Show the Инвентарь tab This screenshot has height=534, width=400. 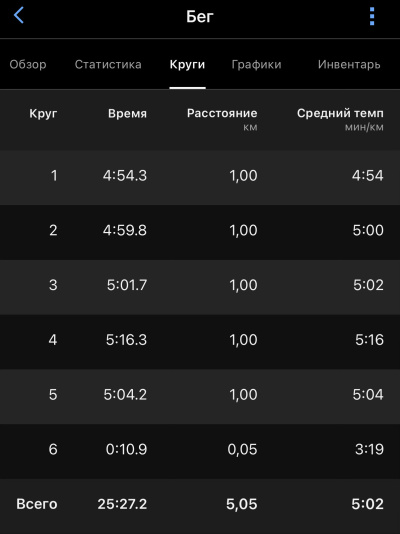coord(349,64)
